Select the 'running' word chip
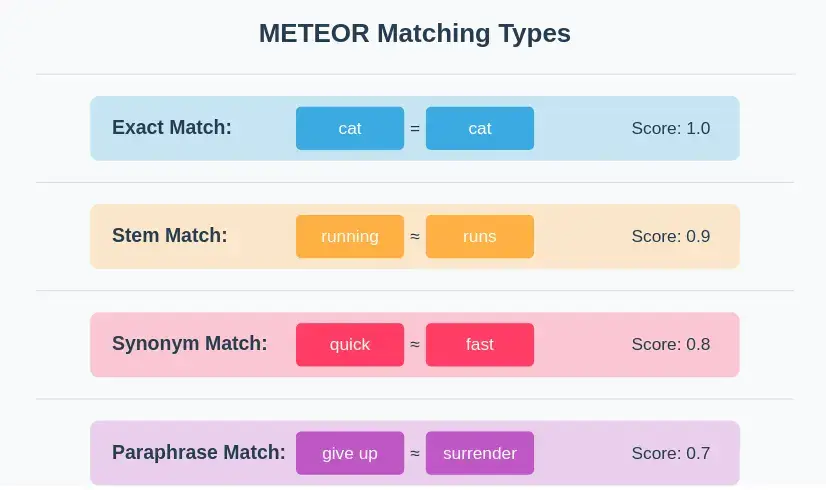Viewport: 826px width, 490px height. (350, 237)
